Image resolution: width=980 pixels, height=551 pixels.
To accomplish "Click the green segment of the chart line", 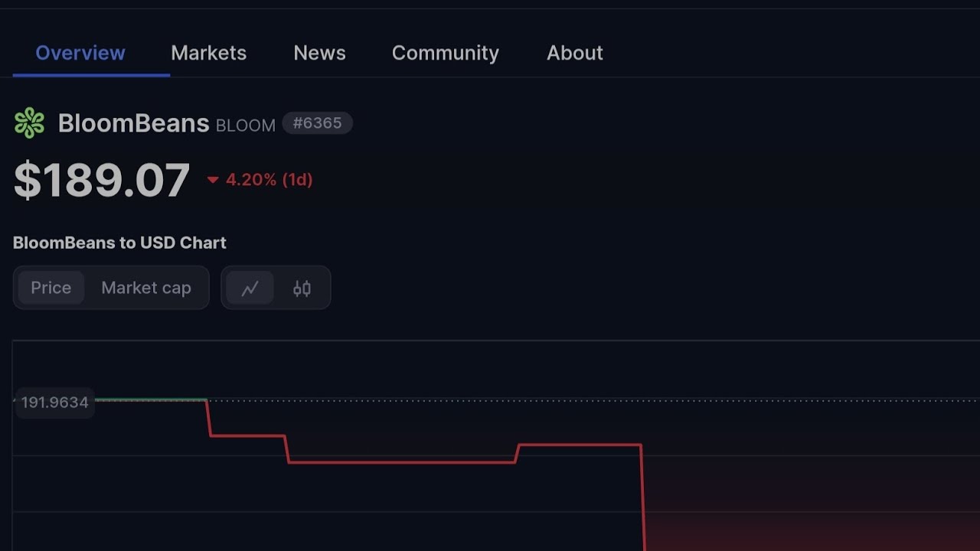I will pos(149,399).
